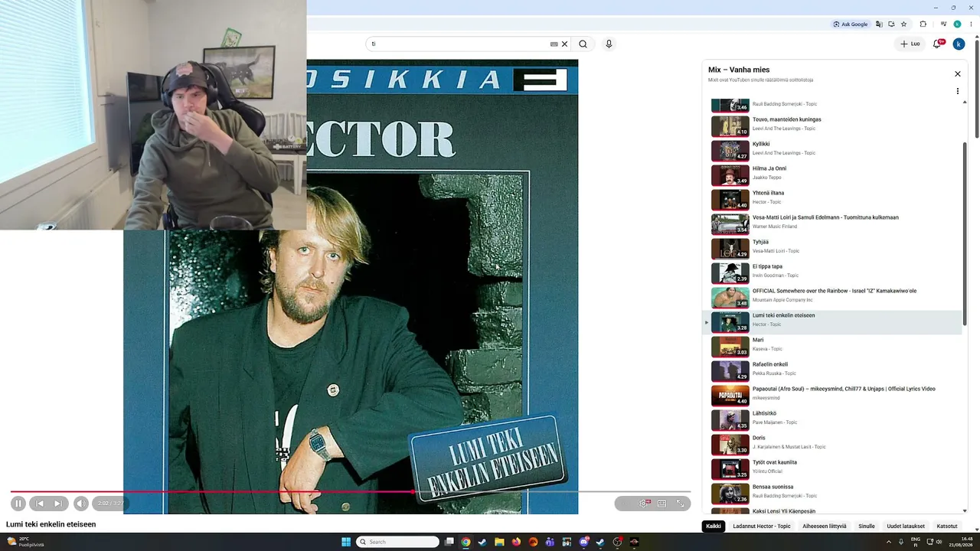This screenshot has height=551, width=980.
Task: Start voice search with the microphone icon
Action: (x=609, y=44)
